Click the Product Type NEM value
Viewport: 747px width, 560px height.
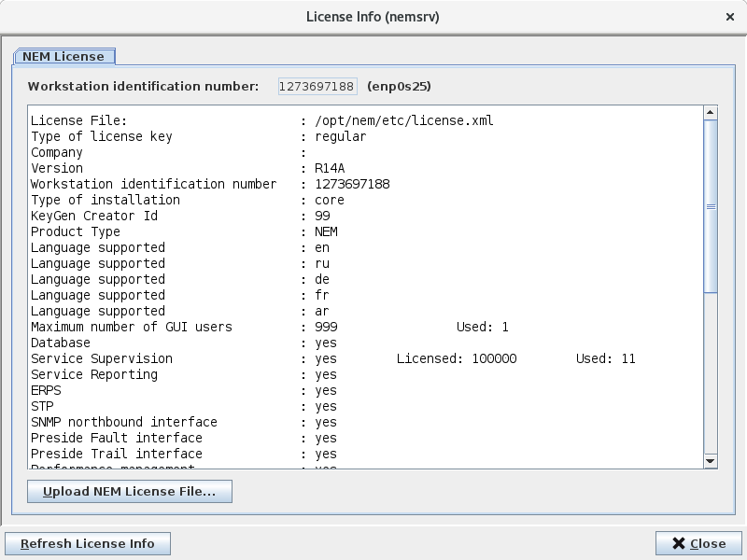coord(326,232)
